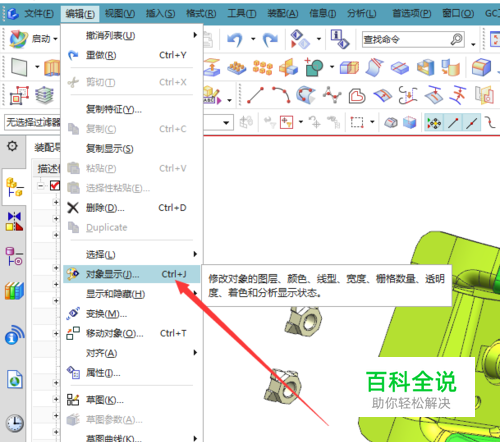
Task: Open the 格式(R) menu
Action: point(201,14)
